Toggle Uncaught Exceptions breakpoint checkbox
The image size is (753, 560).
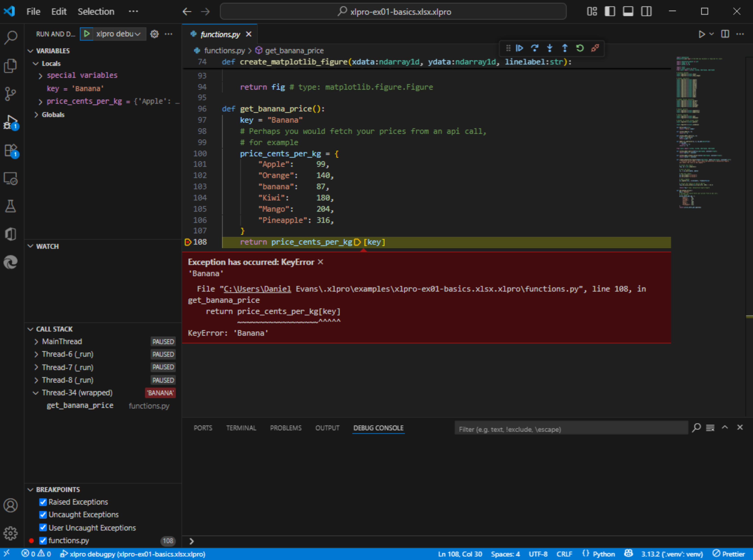(43, 515)
